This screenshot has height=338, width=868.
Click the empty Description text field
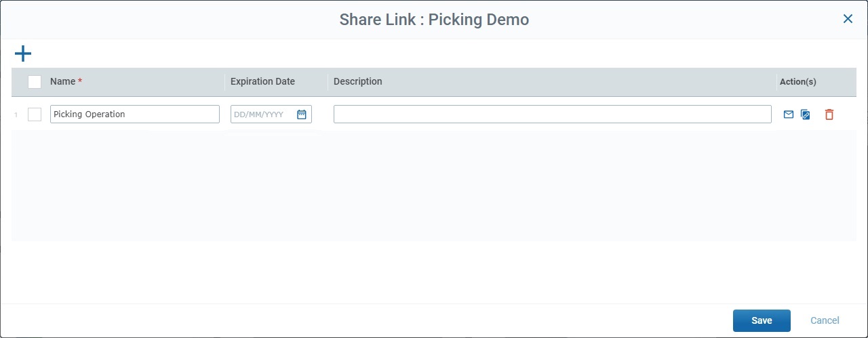(552, 114)
